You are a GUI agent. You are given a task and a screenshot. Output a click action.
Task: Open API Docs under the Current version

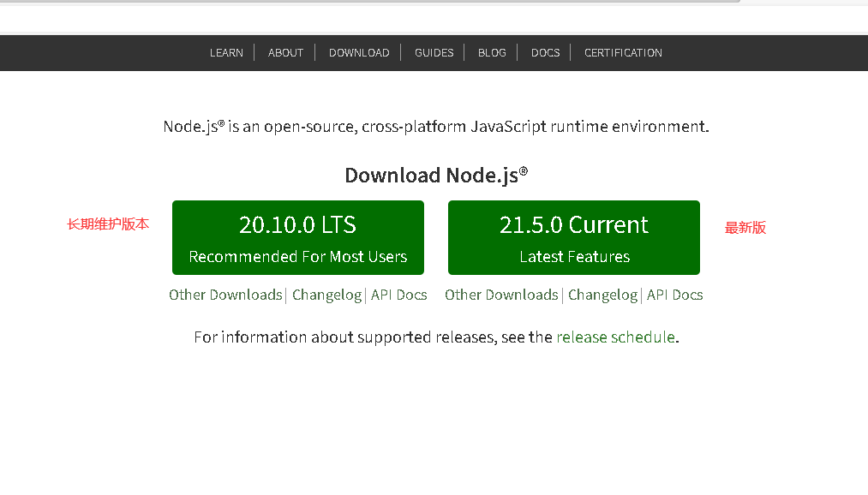click(675, 295)
